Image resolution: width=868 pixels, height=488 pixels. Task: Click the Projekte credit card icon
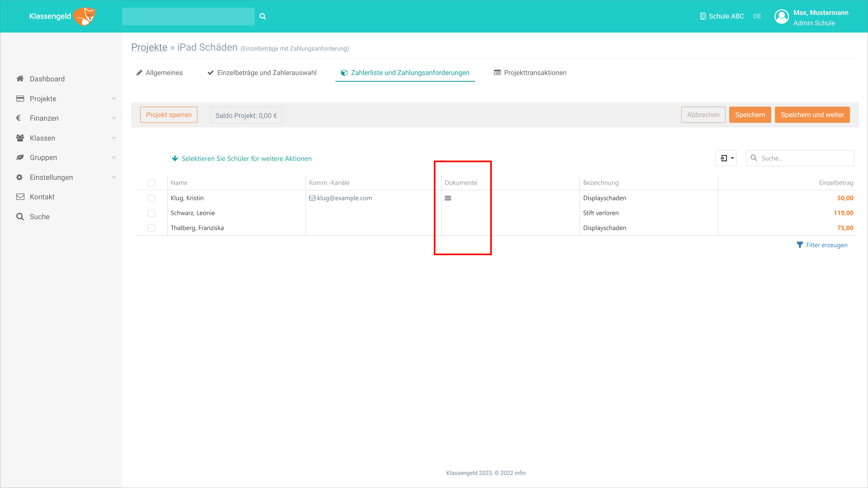tap(20, 98)
